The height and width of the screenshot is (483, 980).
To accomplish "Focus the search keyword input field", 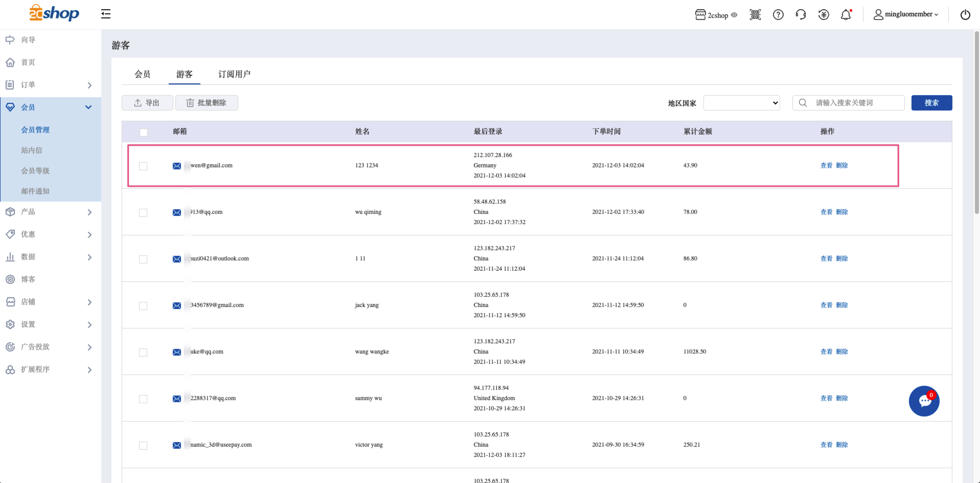I will tap(848, 103).
